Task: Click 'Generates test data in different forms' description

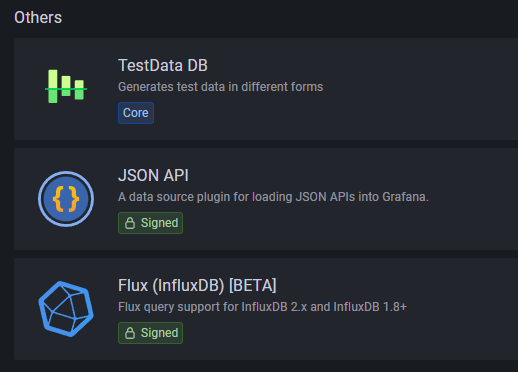Action: coord(221,87)
